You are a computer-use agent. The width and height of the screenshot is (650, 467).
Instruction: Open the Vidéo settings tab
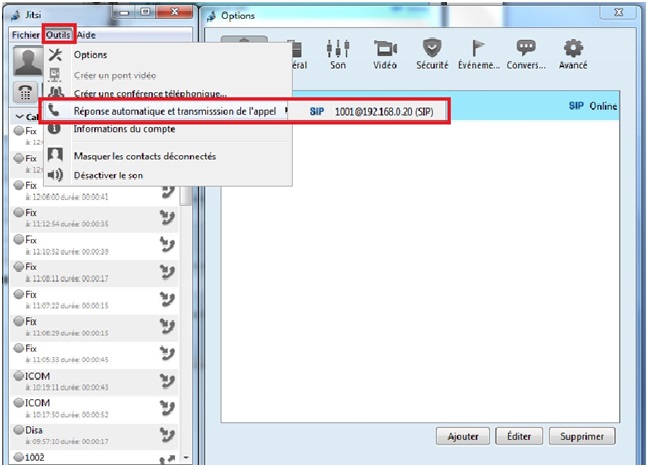click(x=385, y=53)
